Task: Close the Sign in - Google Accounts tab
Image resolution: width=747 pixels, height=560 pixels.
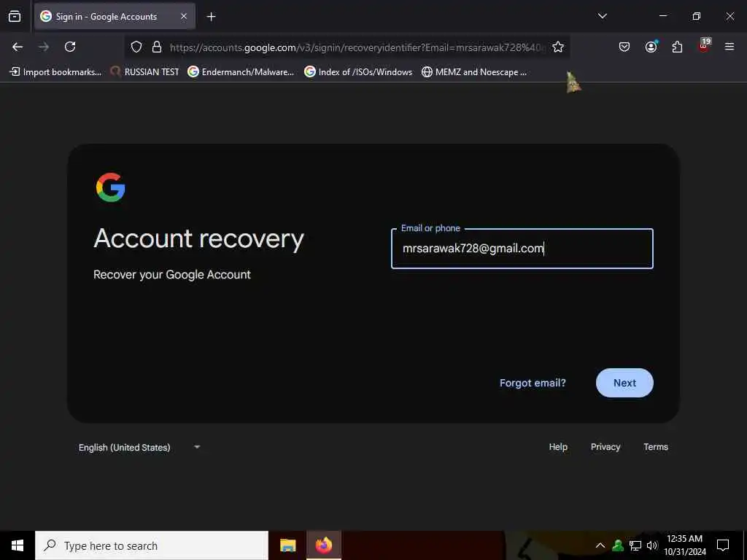Action: click(183, 16)
